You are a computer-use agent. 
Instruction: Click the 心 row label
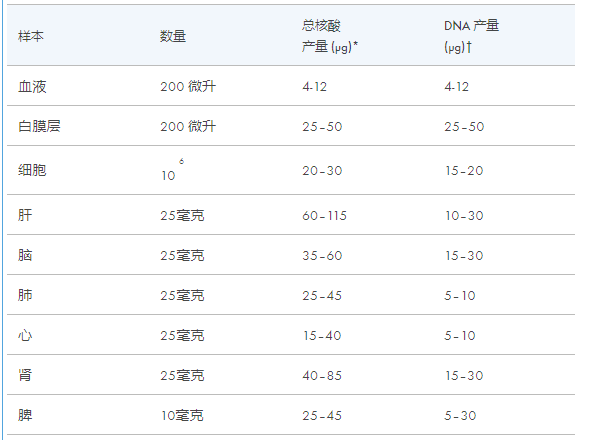[25, 335]
